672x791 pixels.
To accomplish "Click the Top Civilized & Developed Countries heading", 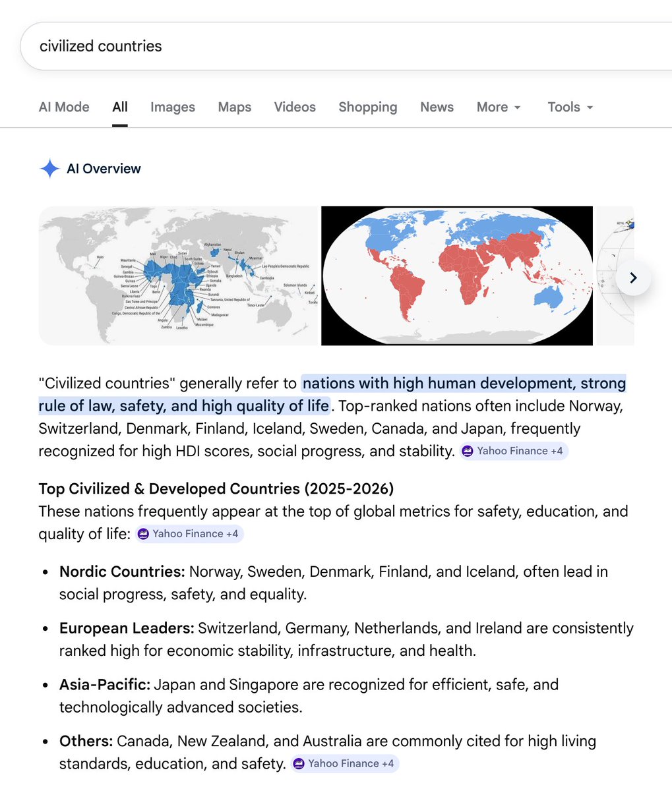I will (x=216, y=488).
